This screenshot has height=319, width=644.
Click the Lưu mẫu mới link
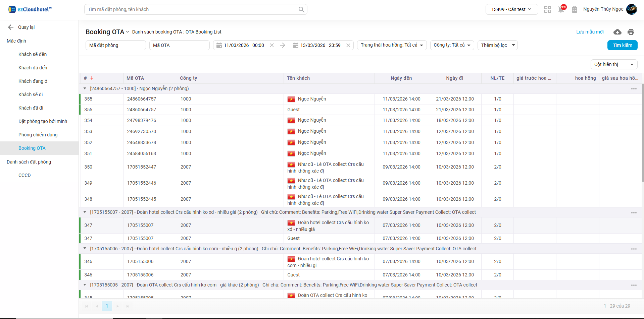tap(590, 32)
